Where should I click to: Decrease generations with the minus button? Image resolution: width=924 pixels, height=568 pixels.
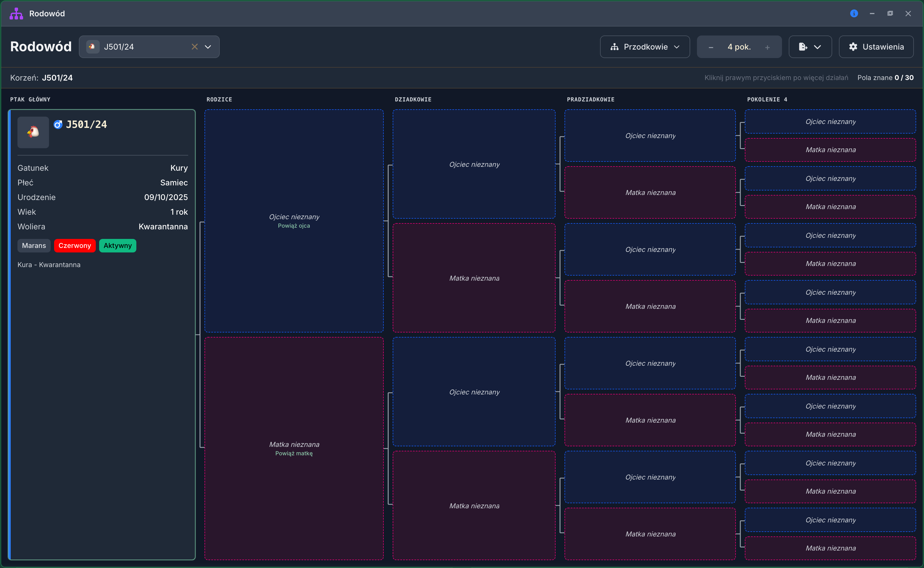711,47
